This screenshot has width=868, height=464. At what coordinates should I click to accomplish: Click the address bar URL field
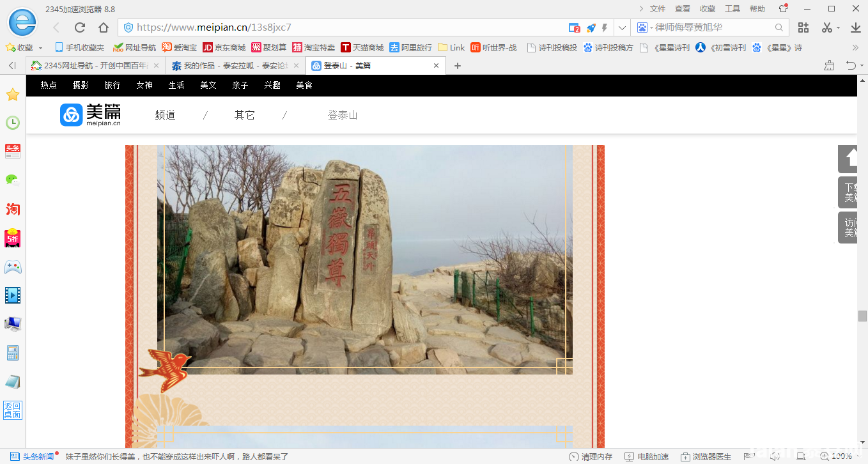point(342,27)
